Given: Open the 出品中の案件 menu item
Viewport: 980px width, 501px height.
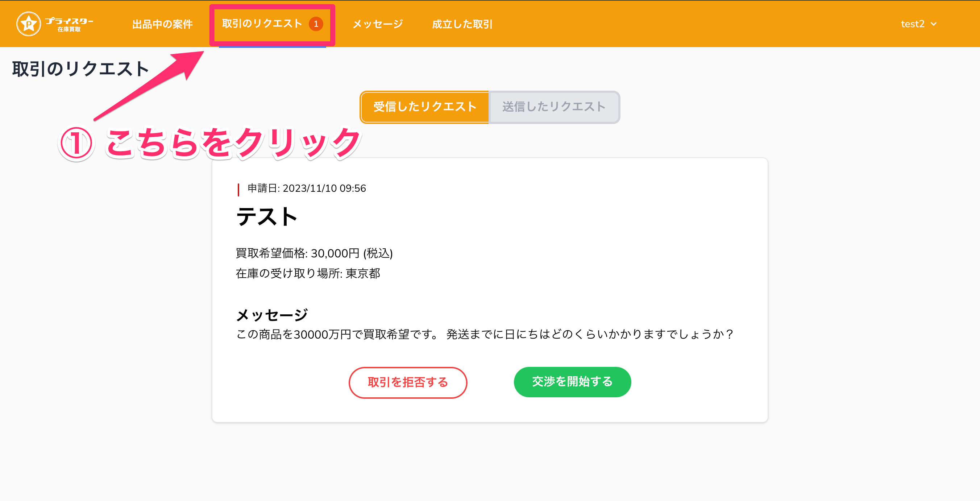Looking at the screenshot, I should click(162, 24).
